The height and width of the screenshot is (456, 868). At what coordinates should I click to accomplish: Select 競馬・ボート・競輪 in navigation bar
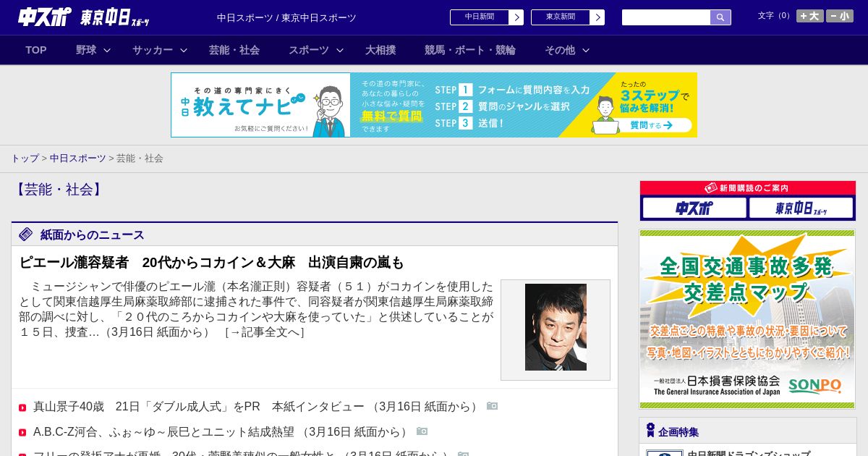[x=470, y=50]
